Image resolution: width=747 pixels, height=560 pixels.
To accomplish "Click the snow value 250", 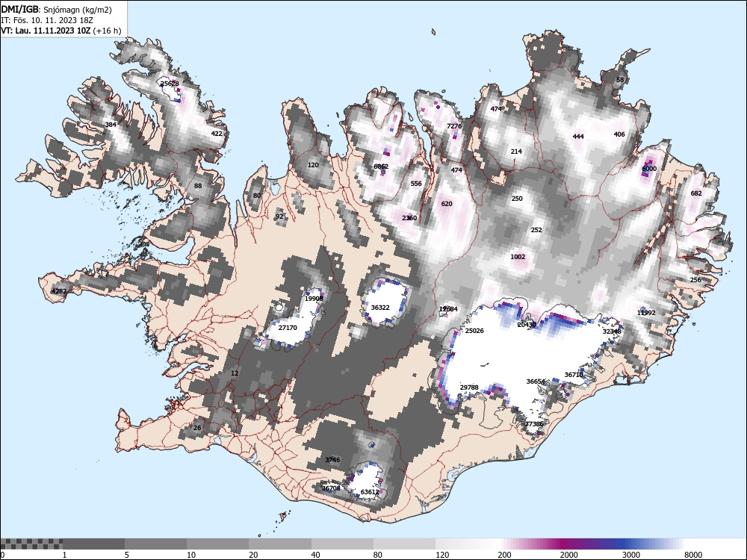I will tap(517, 198).
